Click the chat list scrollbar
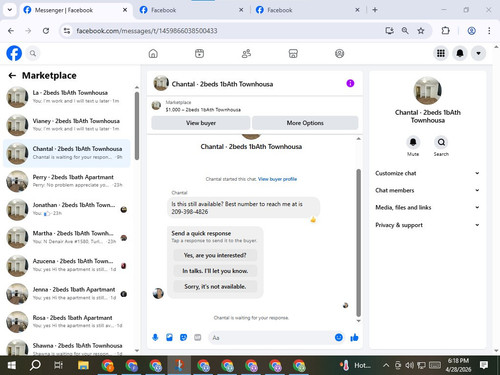The width and height of the screenshot is (500, 375). click(137, 126)
